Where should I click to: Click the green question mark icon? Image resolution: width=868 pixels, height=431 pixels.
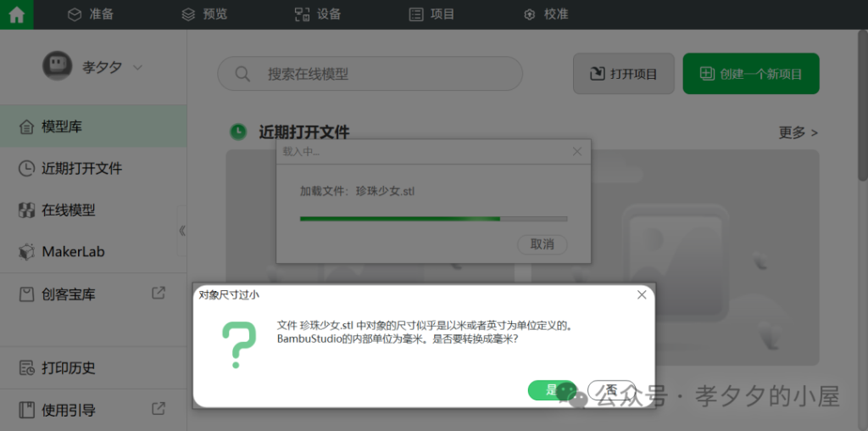click(238, 344)
